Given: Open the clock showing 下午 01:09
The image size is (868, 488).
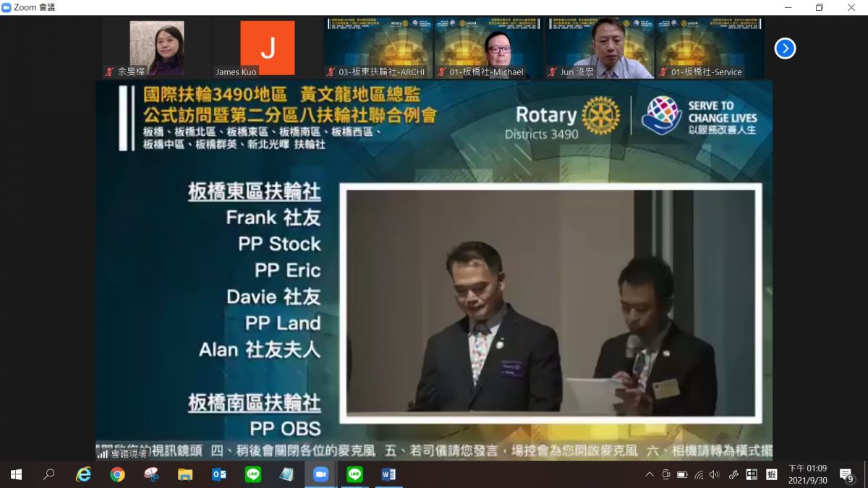Looking at the screenshot, I should click(807, 474).
